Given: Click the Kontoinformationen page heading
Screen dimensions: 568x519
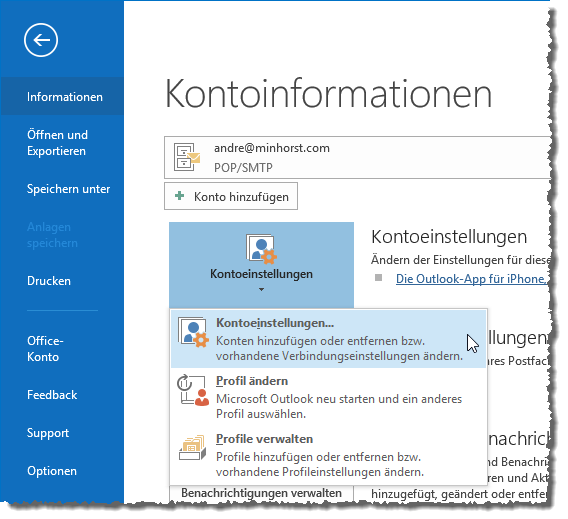Looking at the screenshot, I should click(329, 93).
